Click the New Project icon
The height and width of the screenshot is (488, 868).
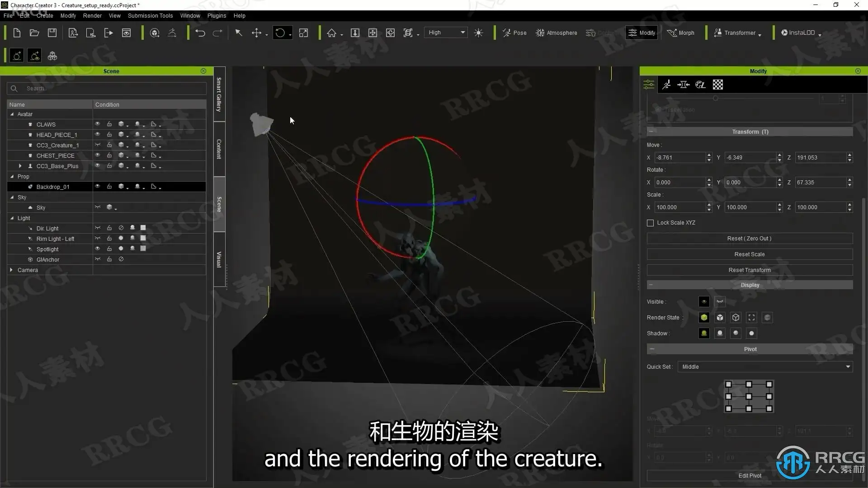click(x=17, y=33)
